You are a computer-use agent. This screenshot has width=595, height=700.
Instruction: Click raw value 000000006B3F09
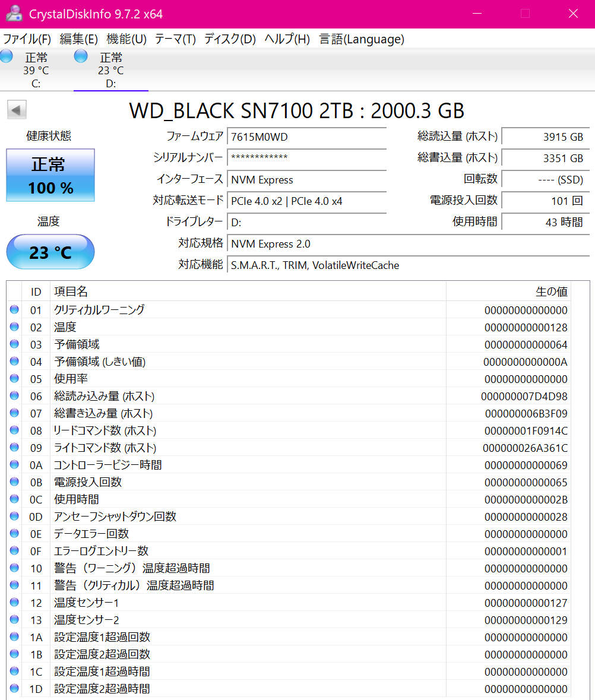click(x=526, y=413)
